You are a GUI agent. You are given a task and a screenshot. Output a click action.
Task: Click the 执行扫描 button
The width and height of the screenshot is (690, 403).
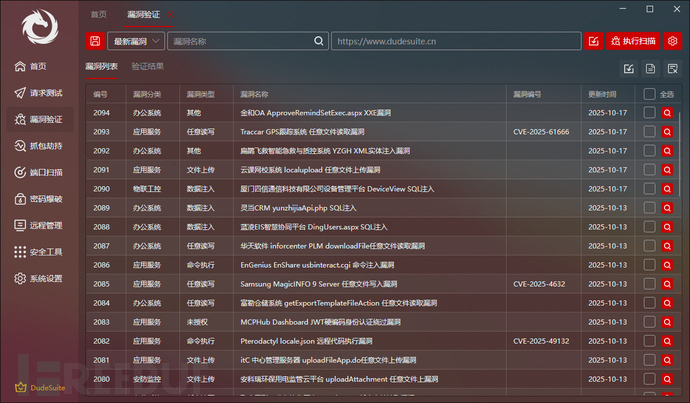(x=632, y=41)
